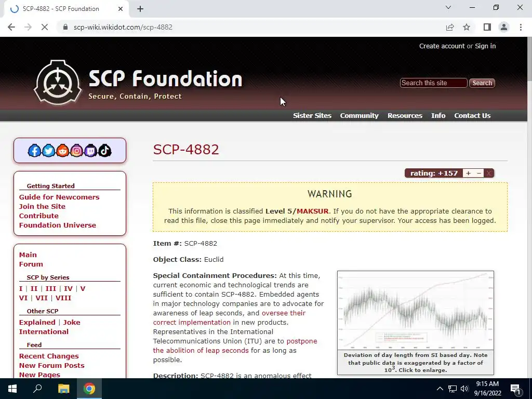Screen dimensions: 532x399
Task: Open the Chrome three-dot menu
Action: pos(521,27)
